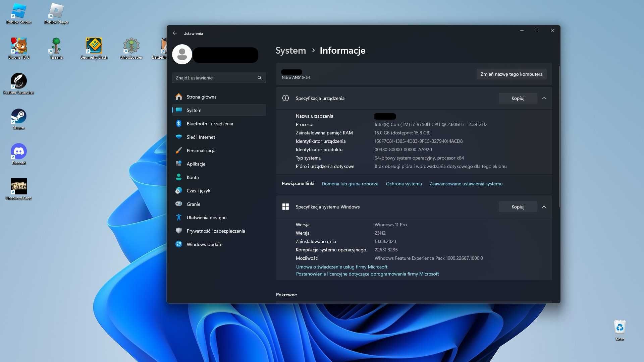Open Roblox Player desktop shortcut
The width and height of the screenshot is (644, 362).
(56, 13)
